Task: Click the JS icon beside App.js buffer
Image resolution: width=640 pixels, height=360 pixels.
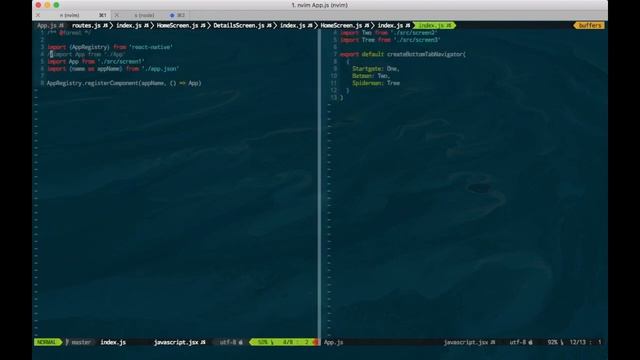Action: pos(61,25)
